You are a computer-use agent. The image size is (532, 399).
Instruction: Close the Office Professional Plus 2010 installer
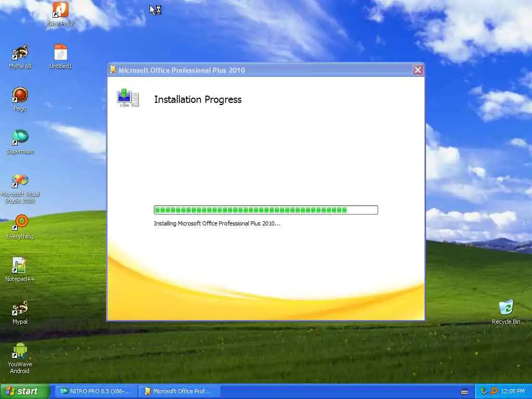[418, 70]
